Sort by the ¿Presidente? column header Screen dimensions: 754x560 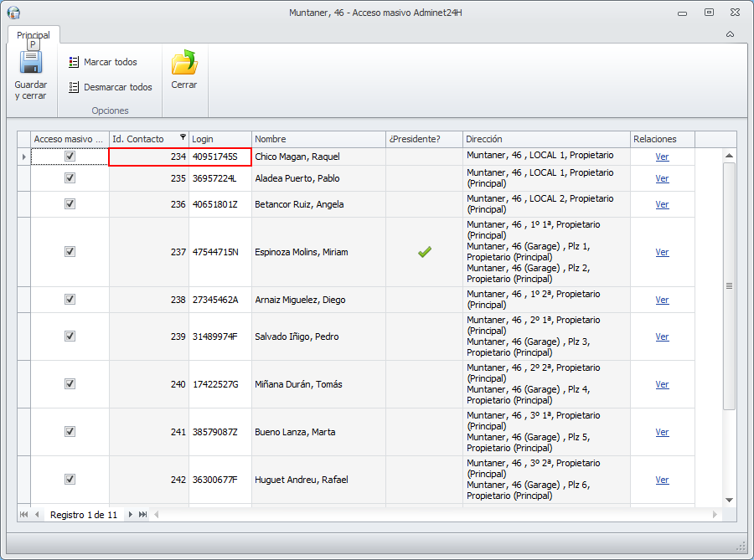(424, 139)
